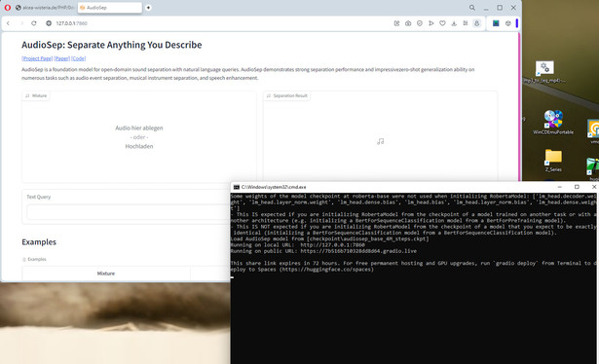Open the profile account icon
The image size is (599, 364).
point(476,23)
